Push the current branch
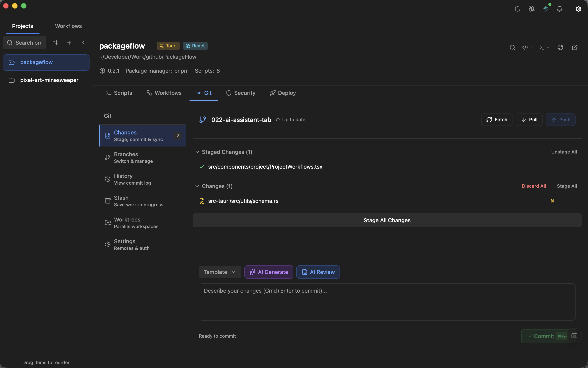Image resolution: width=588 pixels, height=368 pixels. click(x=561, y=119)
